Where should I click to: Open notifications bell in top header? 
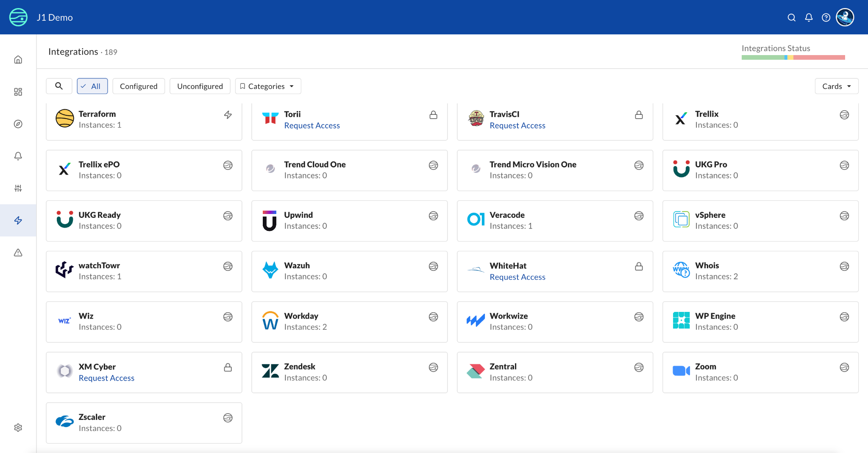click(809, 17)
